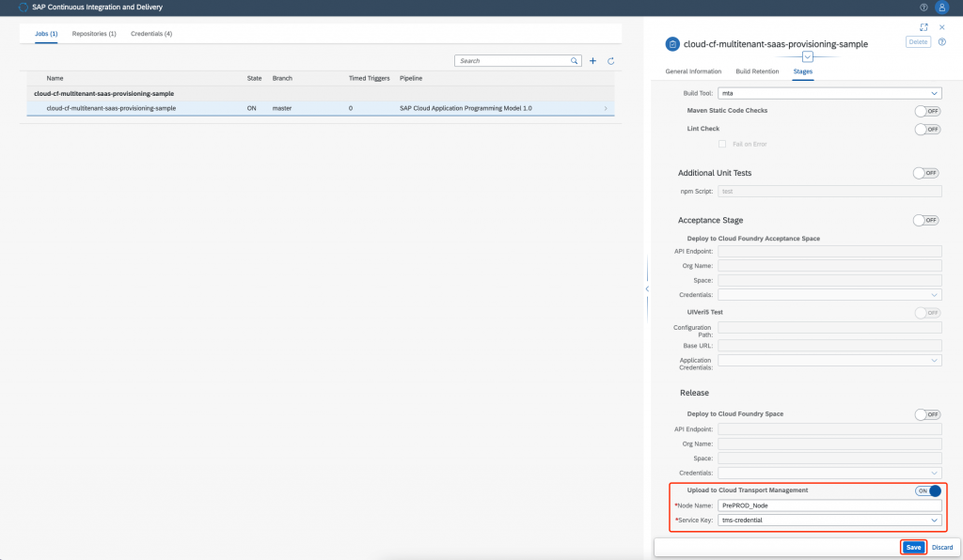The width and height of the screenshot is (963, 560).
Task: Click the Delete button
Action: 918,41
